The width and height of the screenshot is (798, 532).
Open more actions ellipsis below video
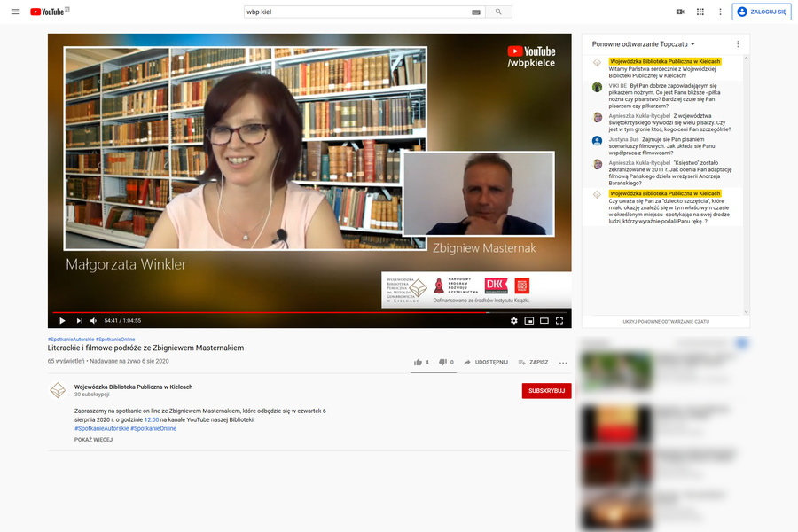[x=563, y=363]
